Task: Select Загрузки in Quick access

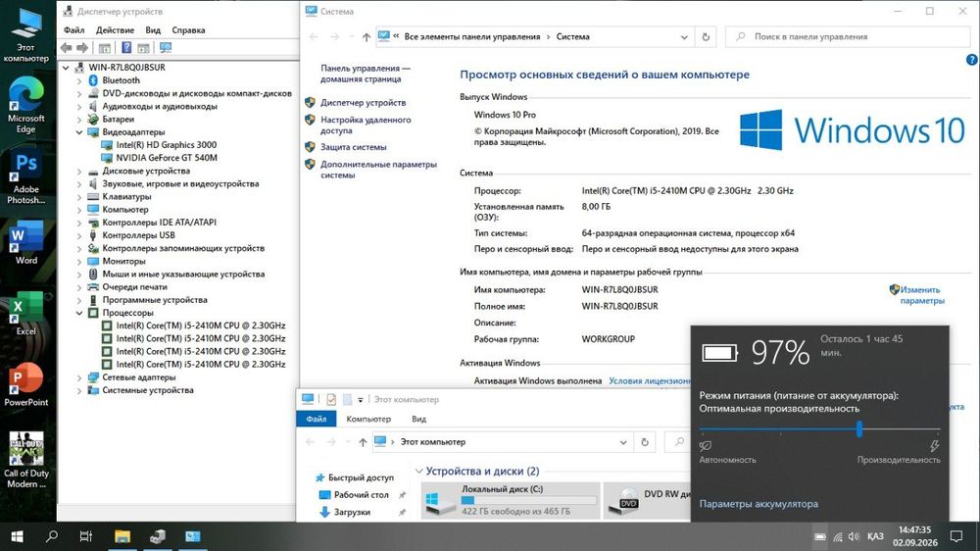Action: pyautogui.click(x=352, y=512)
